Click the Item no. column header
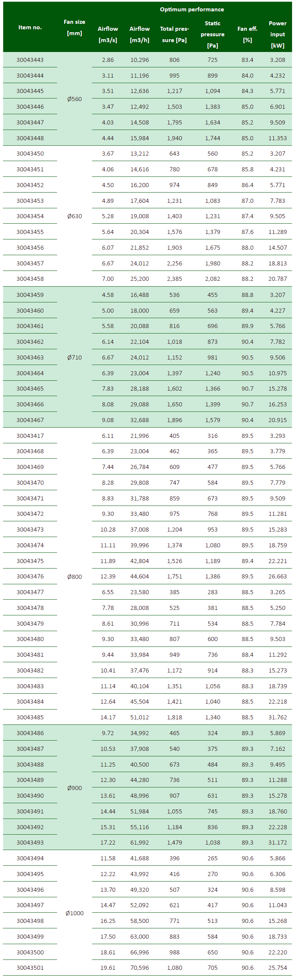The height and width of the screenshot is (980, 295). (x=30, y=27)
